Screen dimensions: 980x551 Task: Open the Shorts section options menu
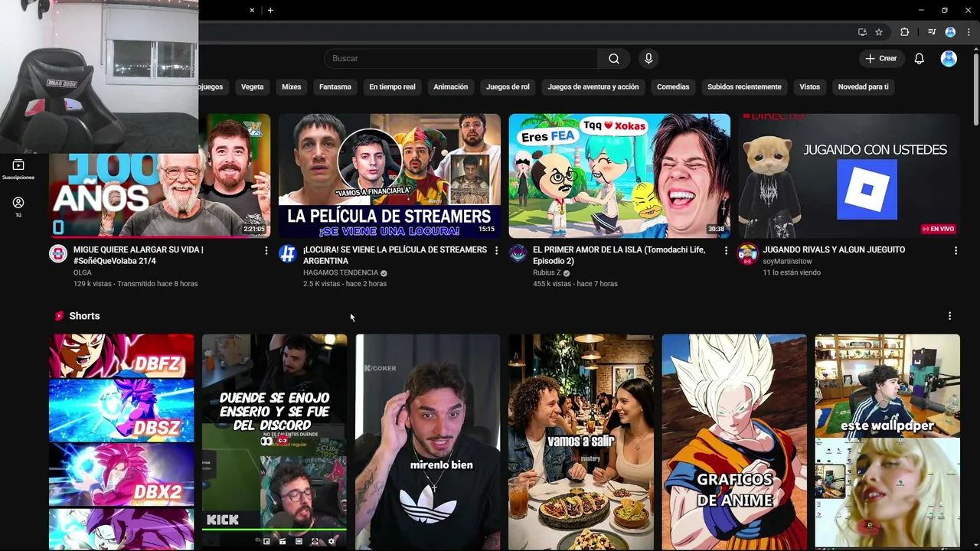[x=949, y=316]
